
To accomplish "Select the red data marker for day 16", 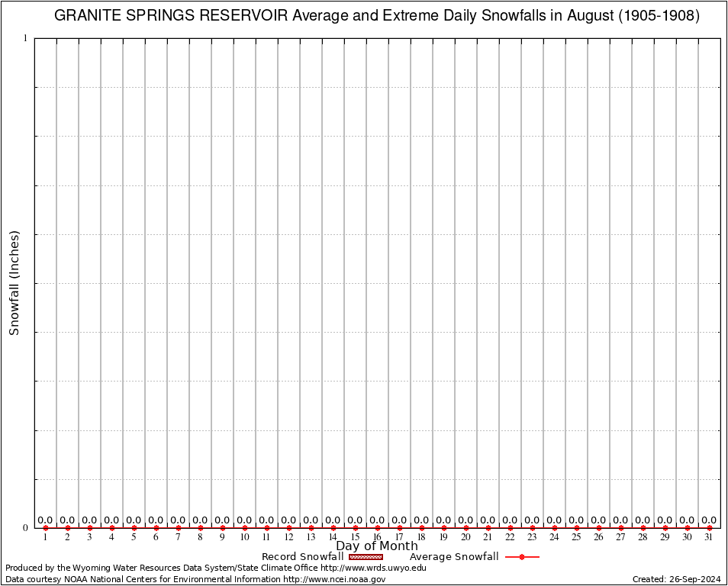I will (x=378, y=528).
